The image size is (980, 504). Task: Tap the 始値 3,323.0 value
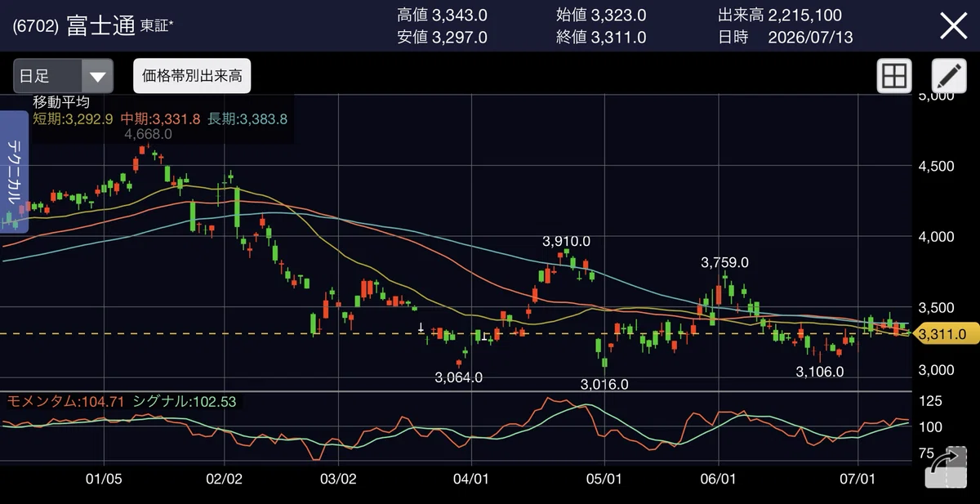(600, 15)
